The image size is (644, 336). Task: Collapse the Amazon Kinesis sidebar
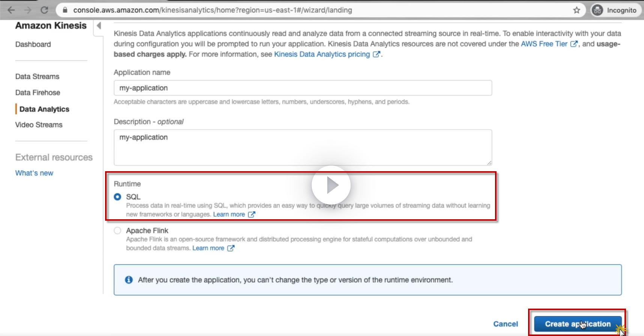click(x=99, y=26)
